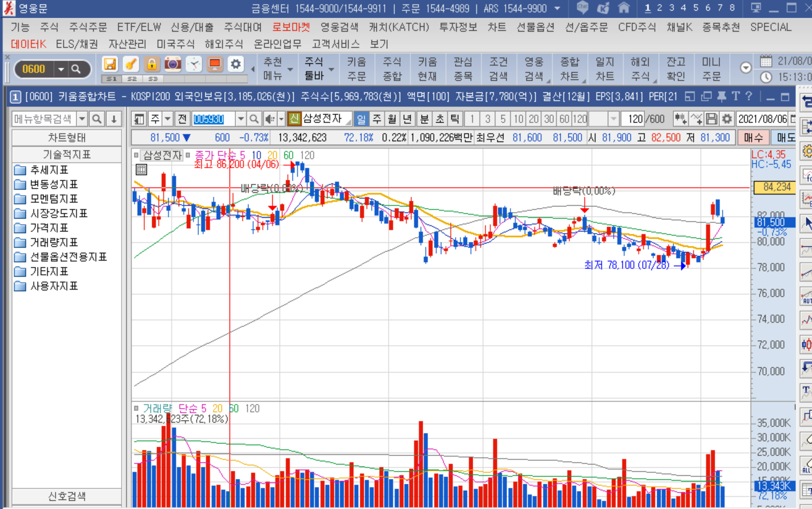Image resolution: width=812 pixels, height=509 pixels.
Task: Open the round toolbar overflow arrow
Action: point(745,68)
